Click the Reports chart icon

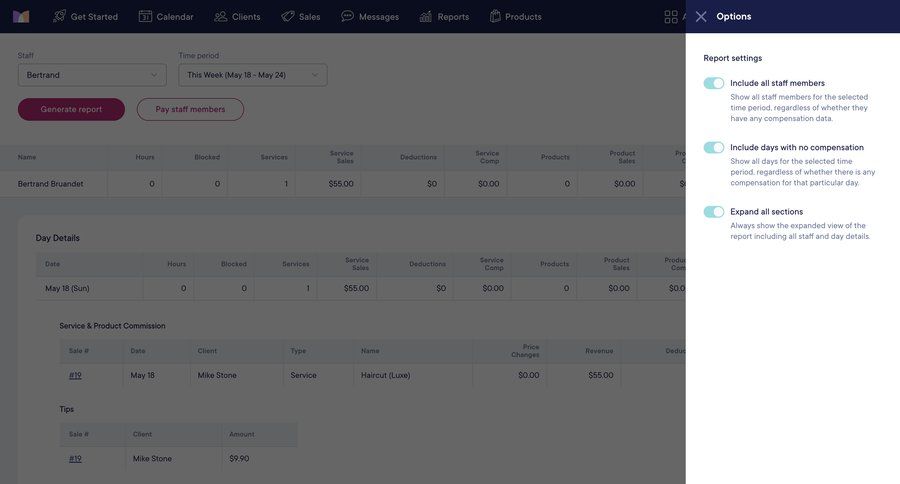425,17
